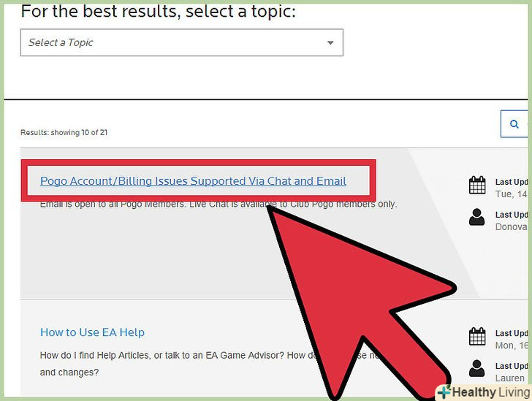Click person icon in How to Use EA Help row
This screenshot has width=532, height=401.
tap(476, 368)
